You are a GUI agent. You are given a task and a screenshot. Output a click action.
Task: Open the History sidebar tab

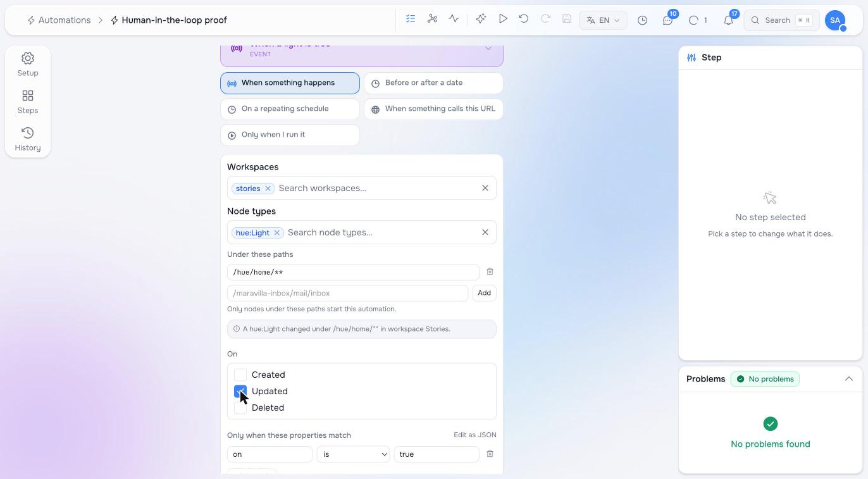[x=28, y=139]
